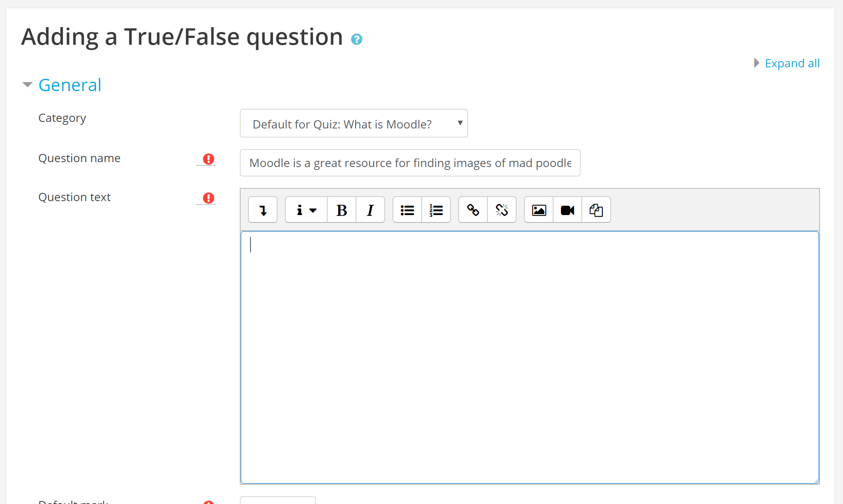Click the Question name label

79,158
